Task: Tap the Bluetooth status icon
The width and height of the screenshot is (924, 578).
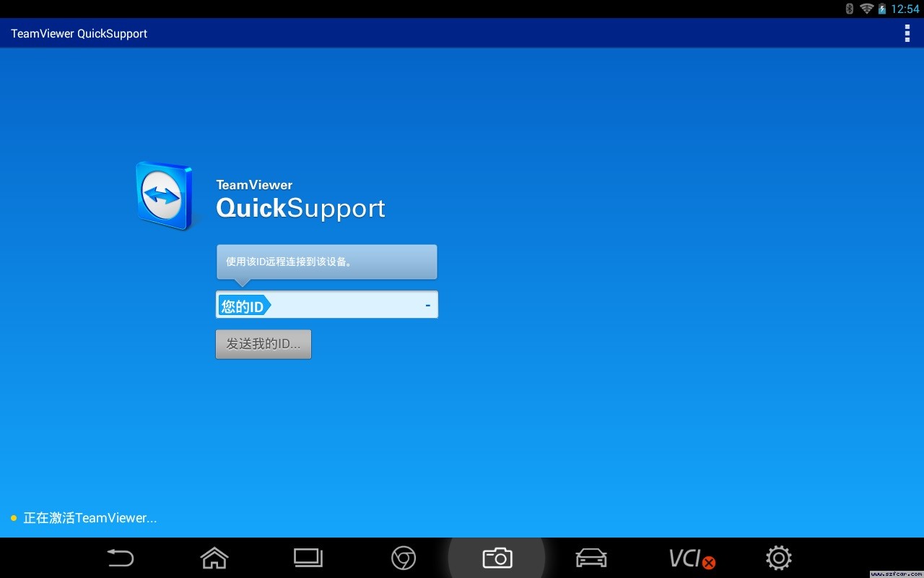Action: pyautogui.click(x=849, y=9)
